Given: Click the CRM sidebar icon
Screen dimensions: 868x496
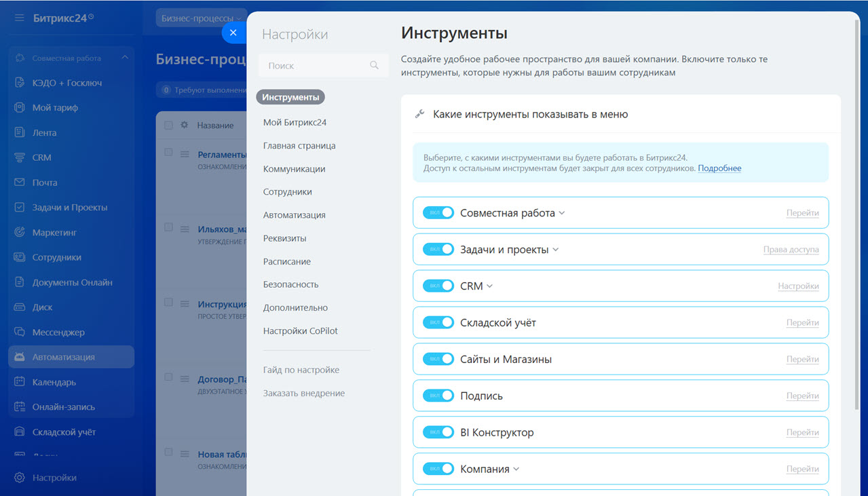Looking at the screenshot, I should 20,157.
